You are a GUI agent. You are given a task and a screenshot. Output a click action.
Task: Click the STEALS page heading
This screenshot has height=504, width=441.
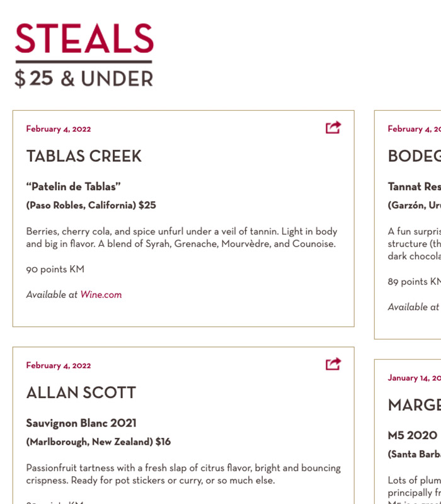[84, 38]
